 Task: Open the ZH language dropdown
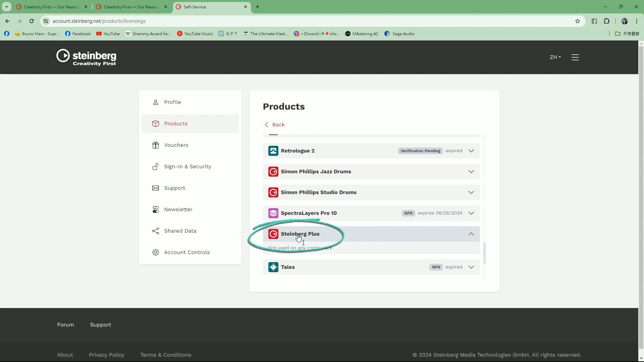tap(555, 57)
